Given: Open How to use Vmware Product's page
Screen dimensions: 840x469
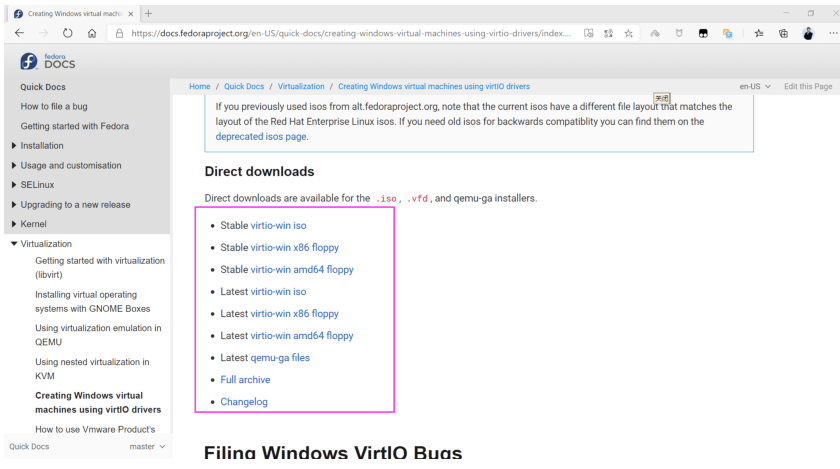Looking at the screenshot, I should pyautogui.click(x=95, y=429).
